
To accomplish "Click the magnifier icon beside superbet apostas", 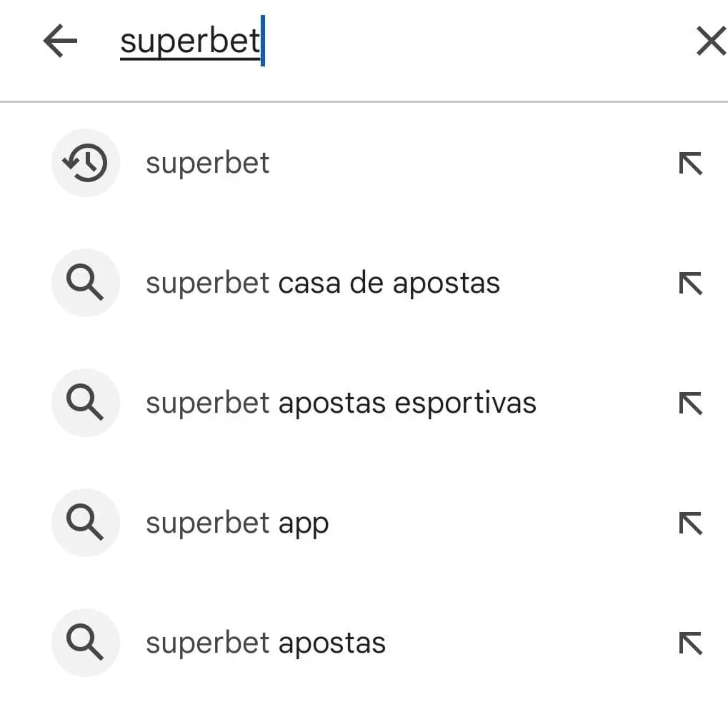I will (x=85, y=642).
